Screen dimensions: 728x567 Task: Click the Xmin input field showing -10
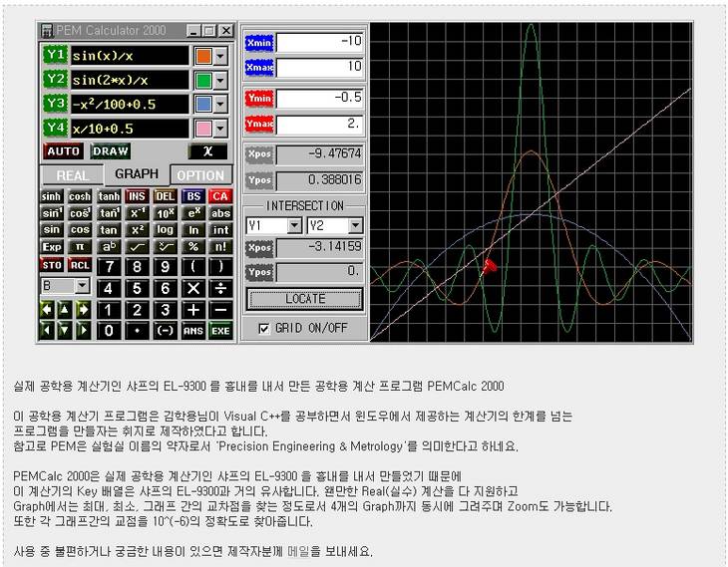[319, 42]
